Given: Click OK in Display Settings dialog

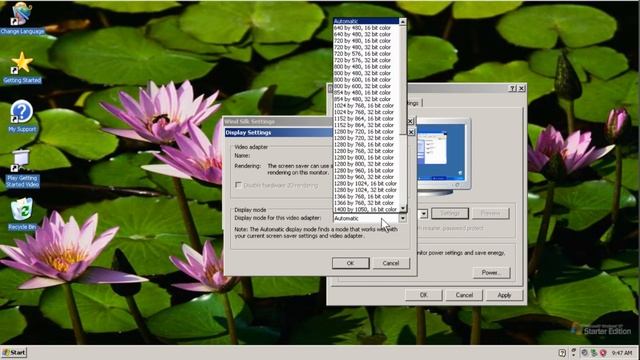Looking at the screenshot, I should (x=351, y=263).
